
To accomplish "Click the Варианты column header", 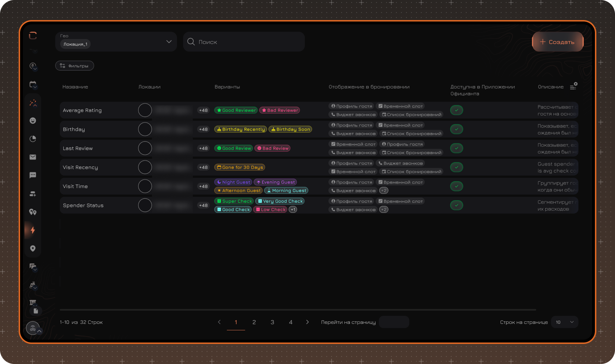I will tap(227, 87).
